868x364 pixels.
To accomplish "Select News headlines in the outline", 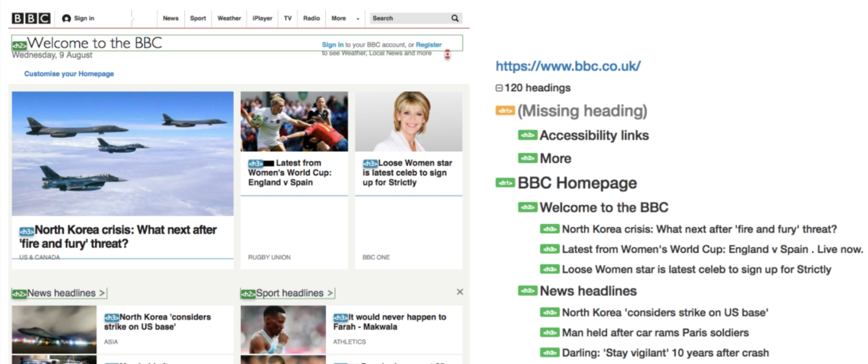I will pyautogui.click(x=588, y=291).
